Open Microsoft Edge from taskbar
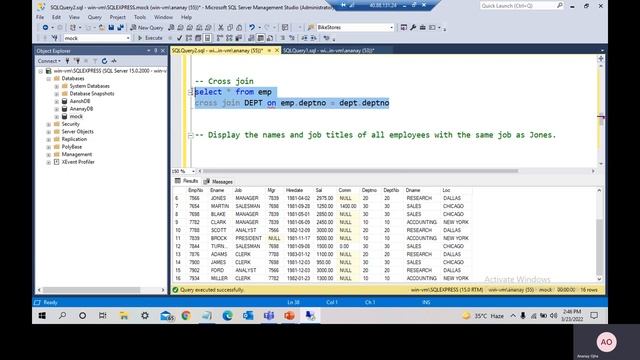This screenshot has height=360, width=640. (x=227, y=316)
